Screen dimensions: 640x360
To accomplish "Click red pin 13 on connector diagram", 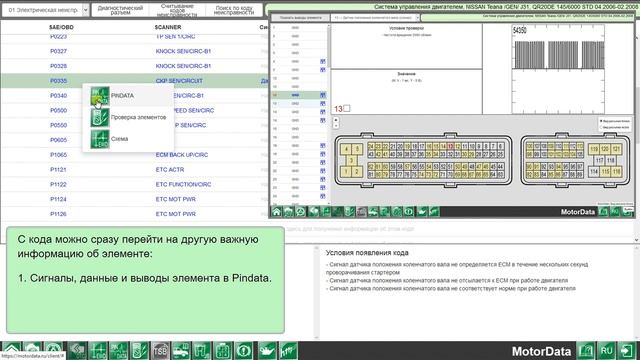I will (x=451, y=146).
